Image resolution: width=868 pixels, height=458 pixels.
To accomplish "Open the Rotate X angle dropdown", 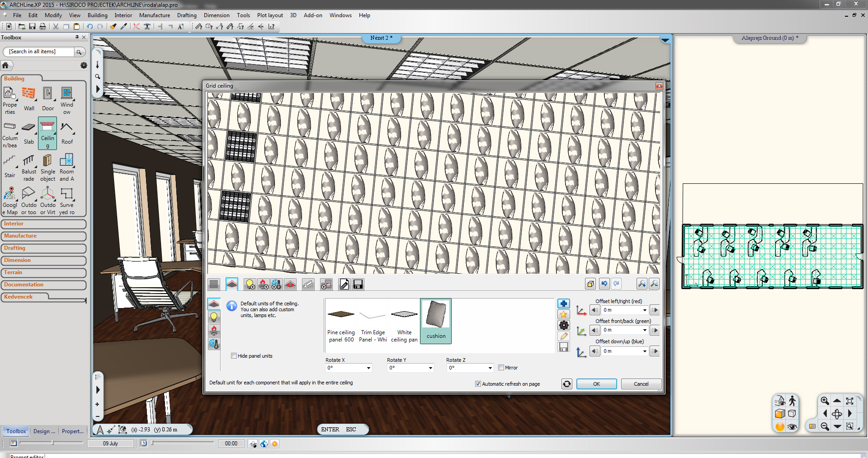I will point(368,368).
